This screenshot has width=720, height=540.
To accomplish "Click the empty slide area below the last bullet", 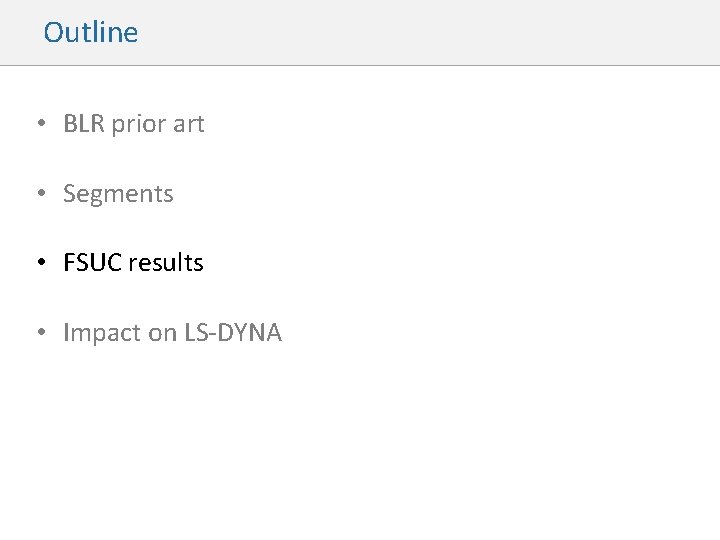I will point(360,440).
